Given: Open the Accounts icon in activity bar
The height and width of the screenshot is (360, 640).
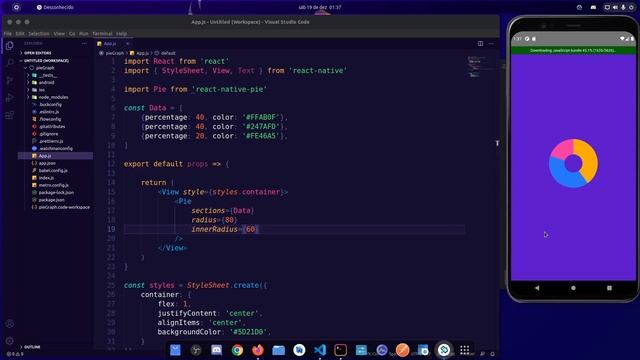Looking at the screenshot, I should coord(9,324).
